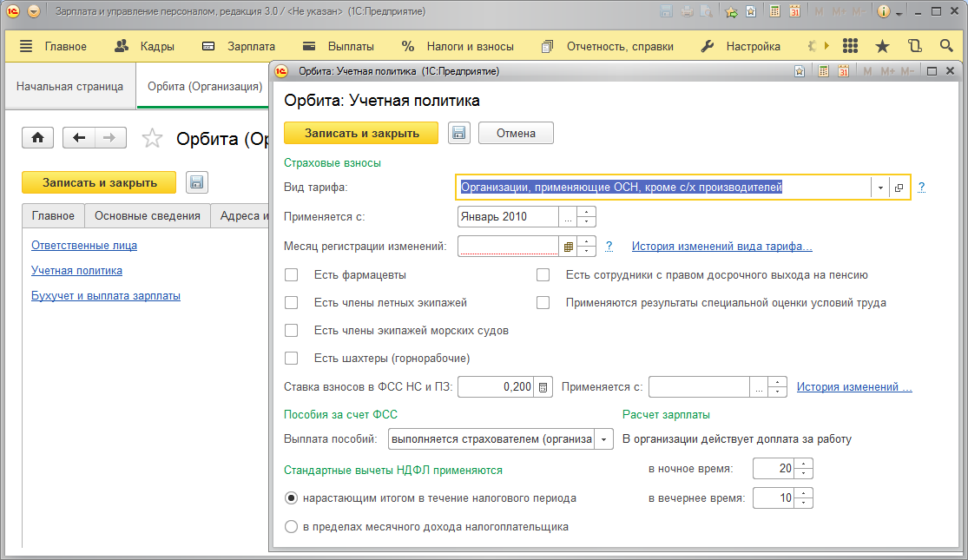Enable the 'Есть фармацевты' checkbox
This screenshot has width=968, height=560.
[292, 275]
